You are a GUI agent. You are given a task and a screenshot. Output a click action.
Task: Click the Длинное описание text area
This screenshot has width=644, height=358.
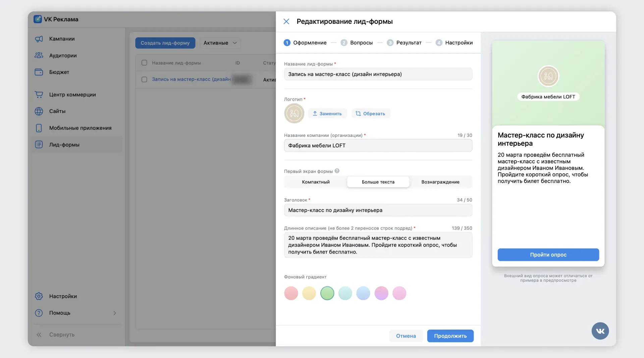click(x=378, y=245)
